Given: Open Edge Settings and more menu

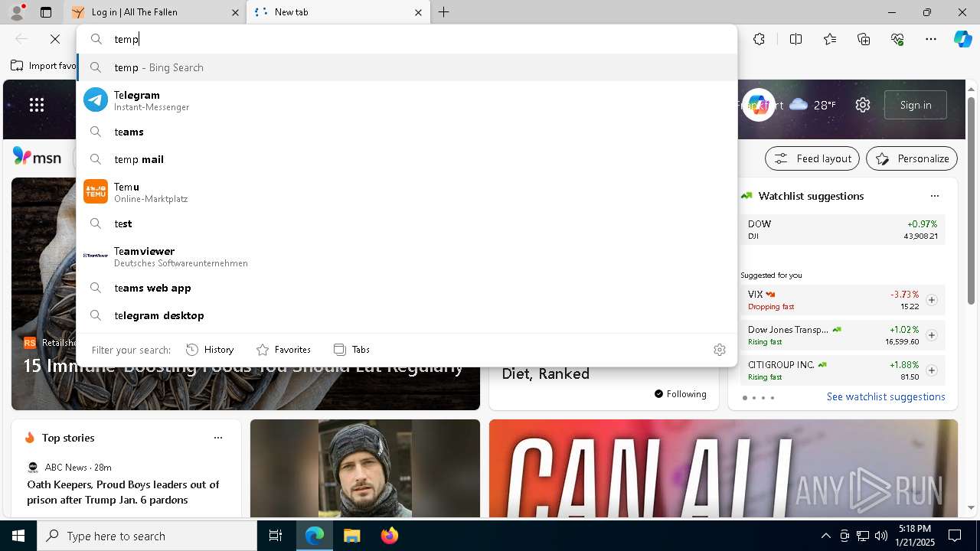Looking at the screenshot, I should 931,39.
